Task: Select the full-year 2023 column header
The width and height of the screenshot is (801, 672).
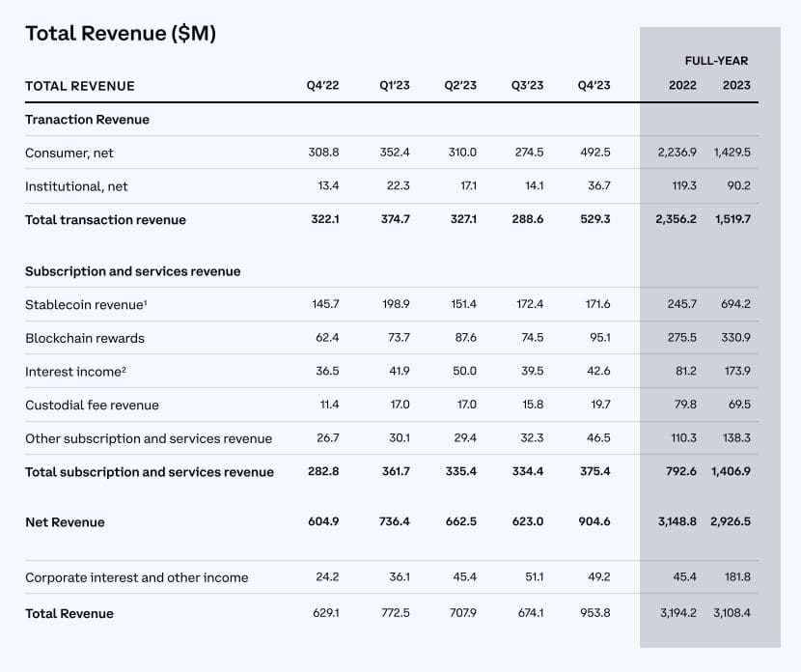Action: coord(736,86)
